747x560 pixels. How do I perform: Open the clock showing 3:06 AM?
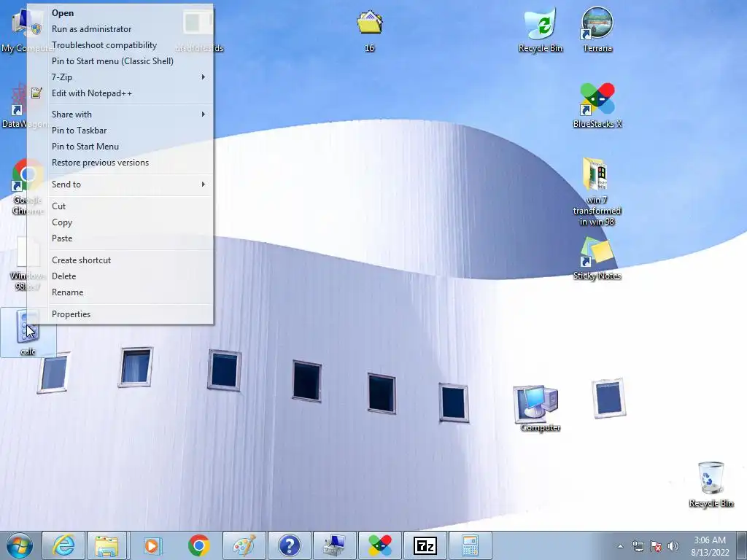(710, 546)
